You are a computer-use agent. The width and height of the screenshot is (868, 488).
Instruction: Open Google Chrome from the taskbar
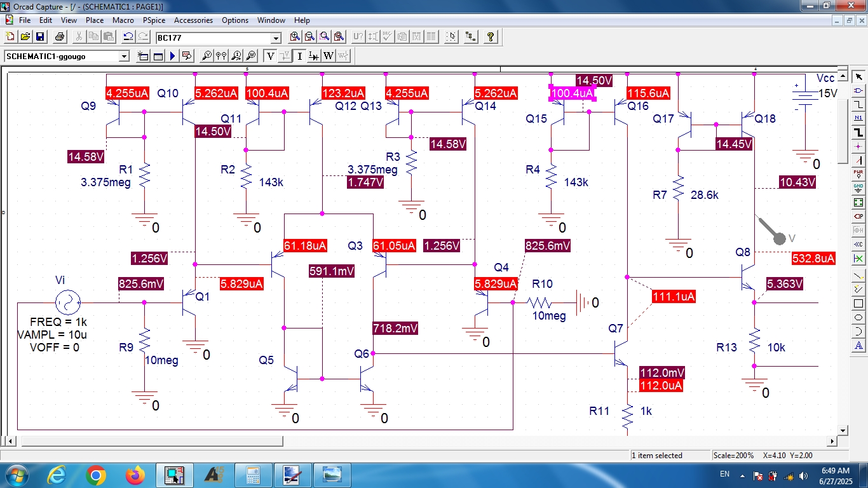[x=96, y=475]
